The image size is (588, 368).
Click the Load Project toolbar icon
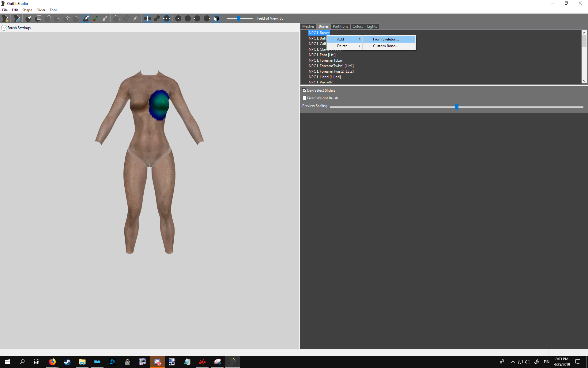pyautogui.click(x=17, y=18)
